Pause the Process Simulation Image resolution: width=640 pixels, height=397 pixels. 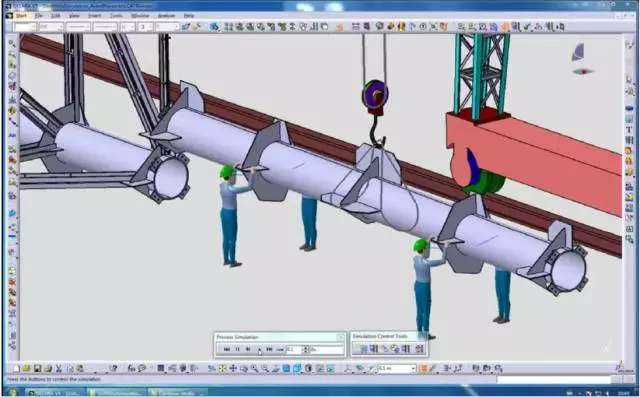coord(238,349)
